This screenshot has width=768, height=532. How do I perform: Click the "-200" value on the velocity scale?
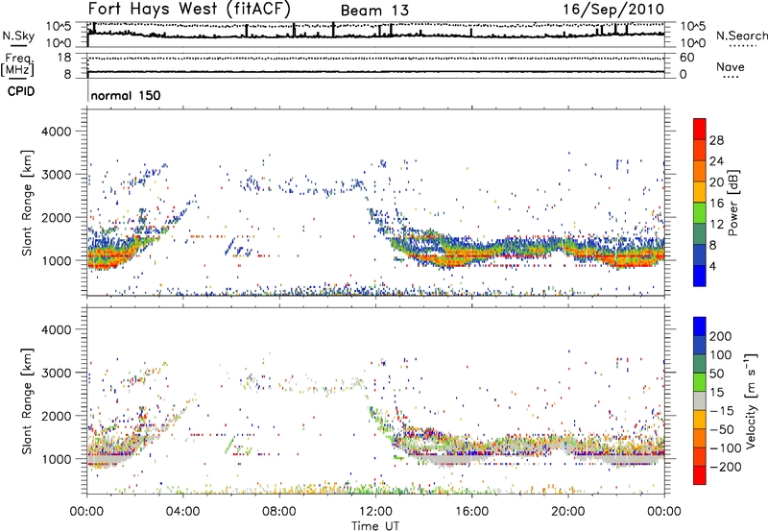coord(725,467)
